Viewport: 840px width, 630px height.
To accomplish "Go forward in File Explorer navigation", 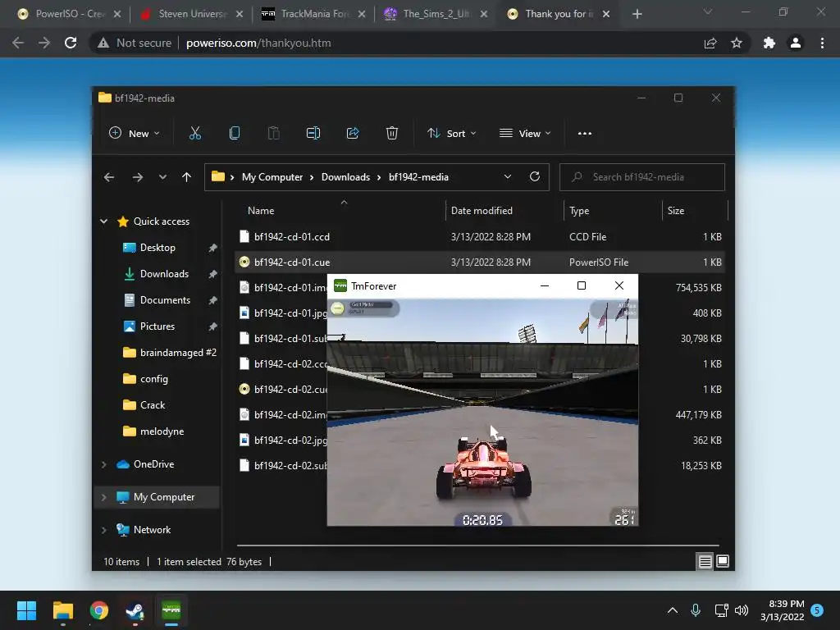I will pos(138,177).
